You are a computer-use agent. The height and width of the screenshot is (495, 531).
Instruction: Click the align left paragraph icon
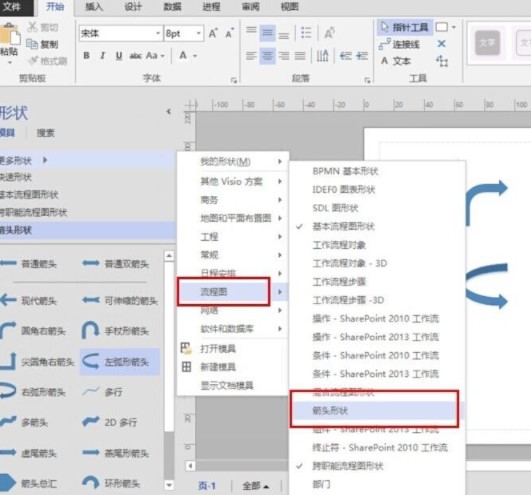tap(251, 56)
